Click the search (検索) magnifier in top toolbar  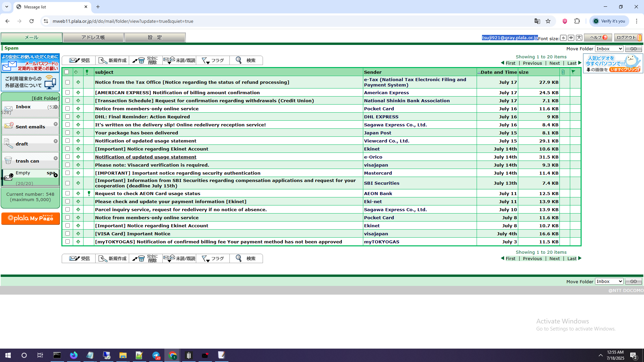246,60
